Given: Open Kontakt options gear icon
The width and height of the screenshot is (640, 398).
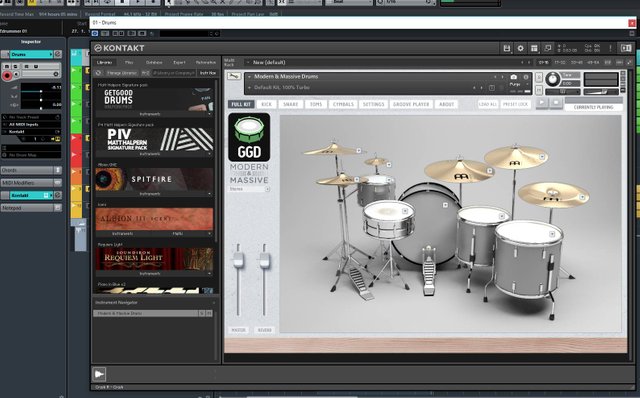Looking at the screenshot, I should point(520,48).
